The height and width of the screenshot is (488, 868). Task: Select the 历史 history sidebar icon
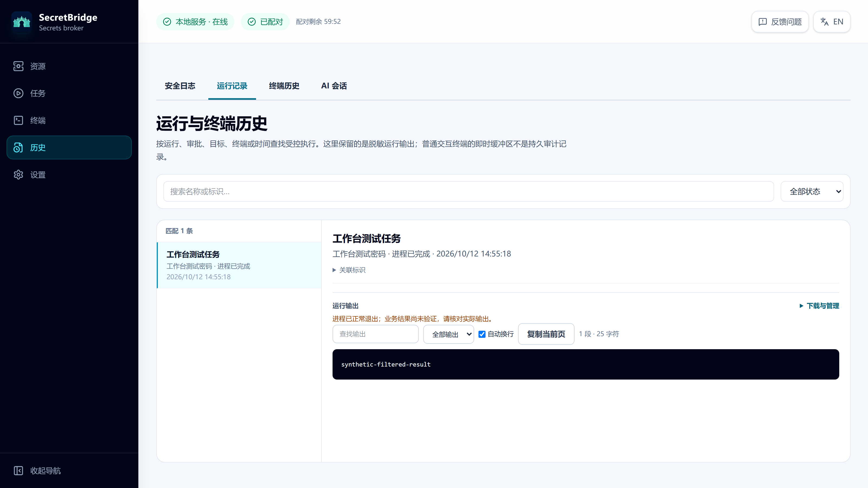[18, 147]
